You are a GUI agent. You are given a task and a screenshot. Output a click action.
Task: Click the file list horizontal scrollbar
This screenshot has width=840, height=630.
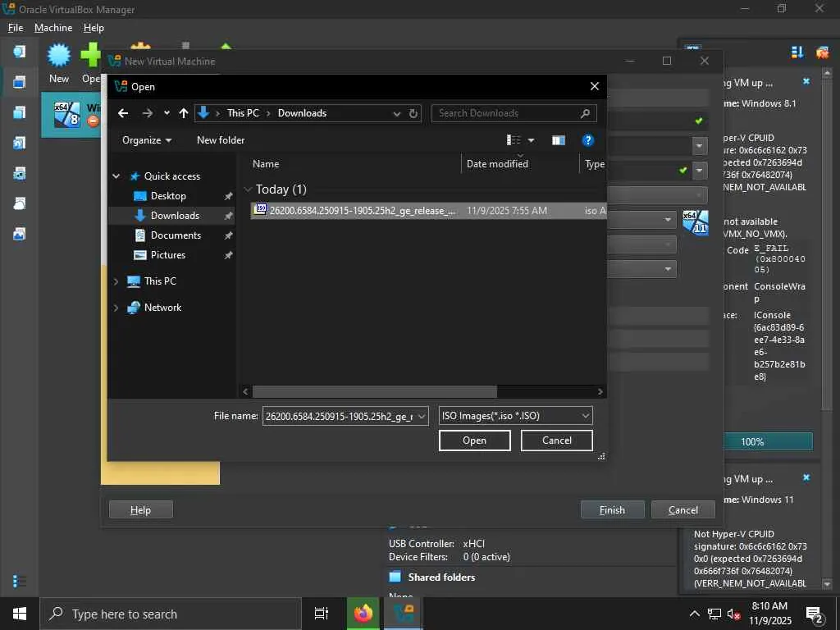click(374, 392)
